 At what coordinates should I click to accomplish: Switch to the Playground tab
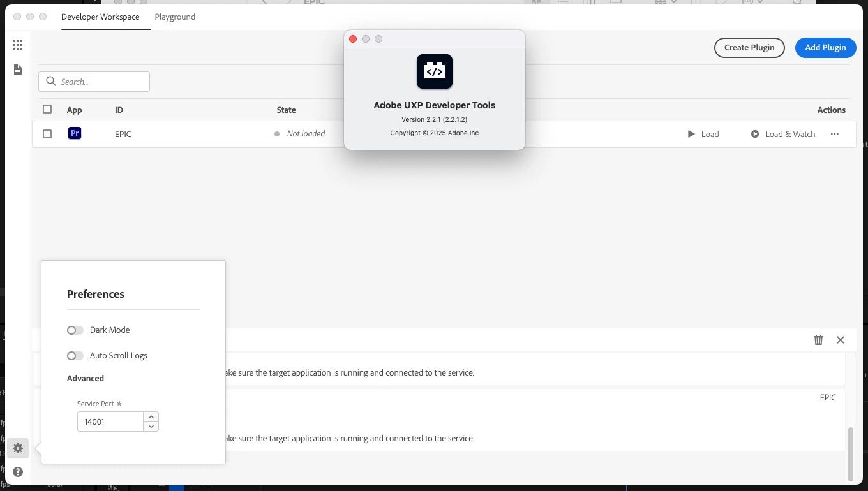175,17
